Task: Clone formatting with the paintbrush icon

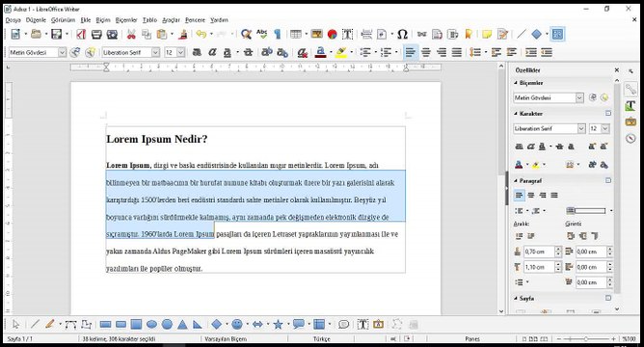Action: pos(183,34)
